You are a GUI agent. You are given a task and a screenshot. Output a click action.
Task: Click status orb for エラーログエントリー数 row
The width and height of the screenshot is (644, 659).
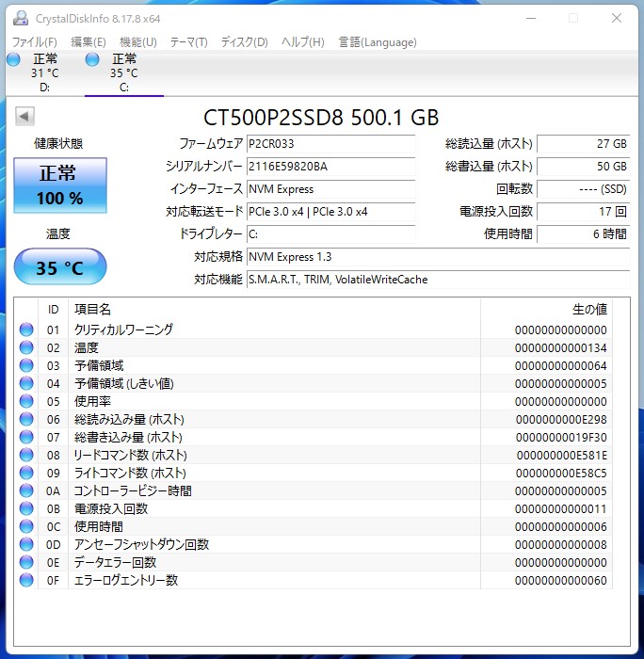[26, 580]
